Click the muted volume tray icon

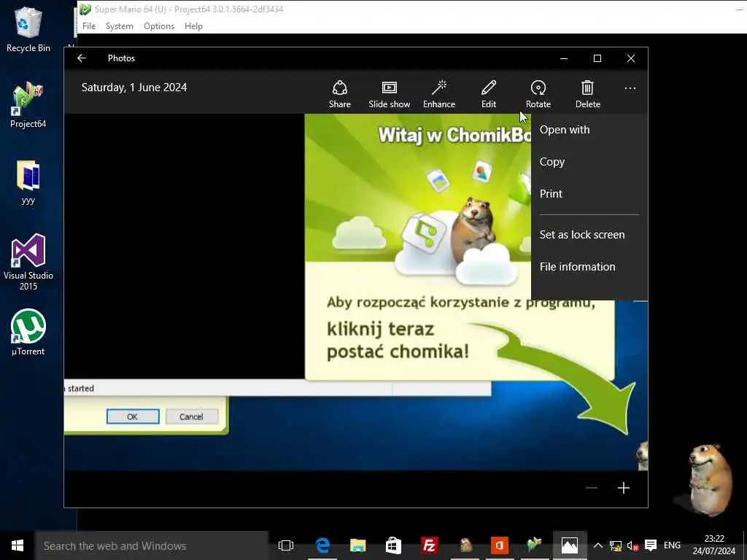tap(632, 545)
